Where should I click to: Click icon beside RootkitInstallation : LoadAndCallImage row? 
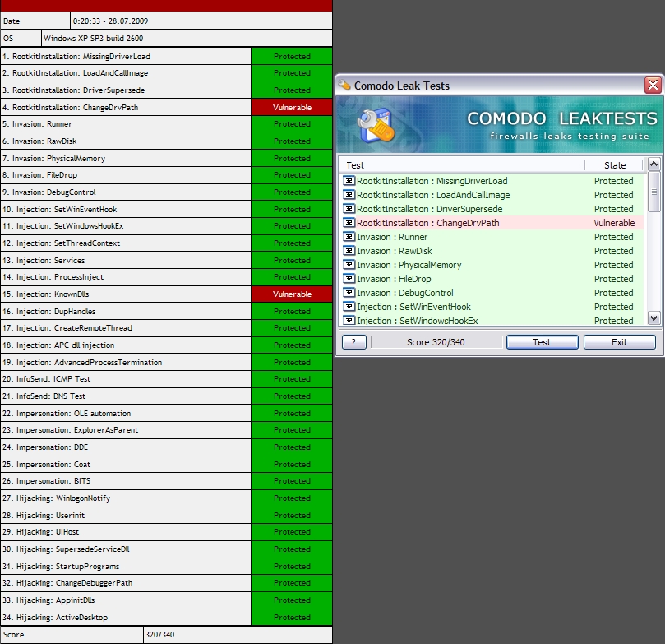[349, 195]
